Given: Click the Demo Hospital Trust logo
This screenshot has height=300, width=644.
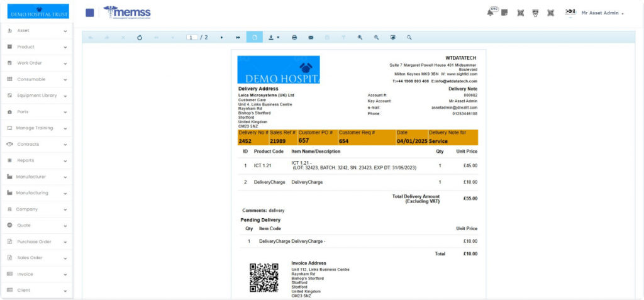Looking at the screenshot, I should pyautogui.click(x=38, y=11).
